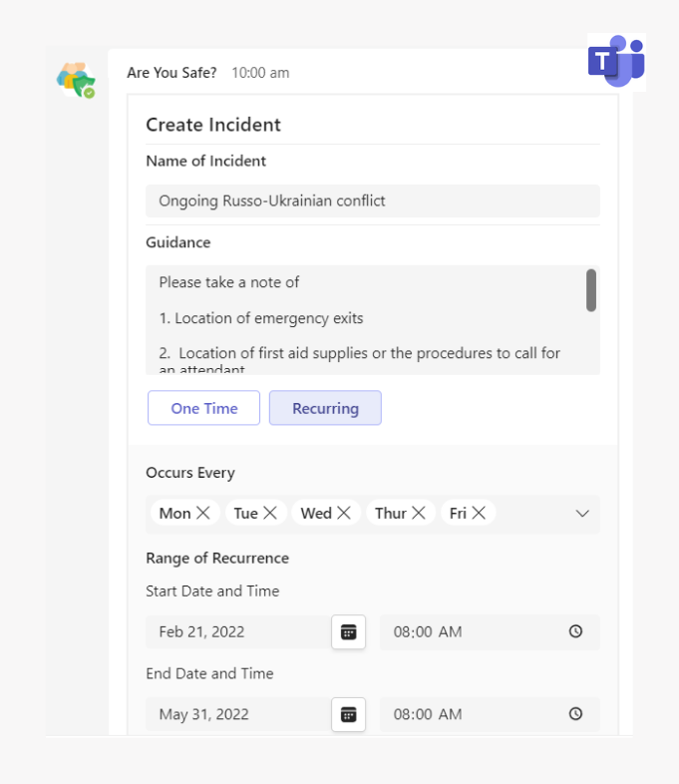The height and width of the screenshot is (784, 679).
Task: Click the Microsoft Teams logo icon
Action: point(616,62)
